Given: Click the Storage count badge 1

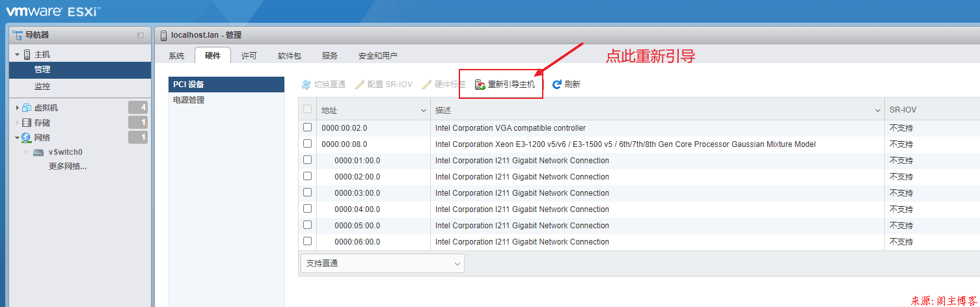Looking at the screenshot, I should click(138, 122).
